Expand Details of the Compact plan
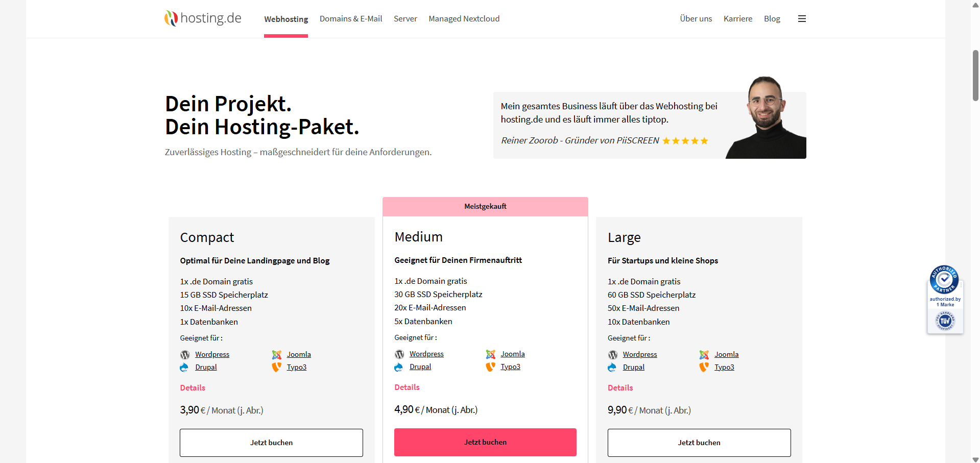The width and height of the screenshot is (980, 463). tap(193, 388)
